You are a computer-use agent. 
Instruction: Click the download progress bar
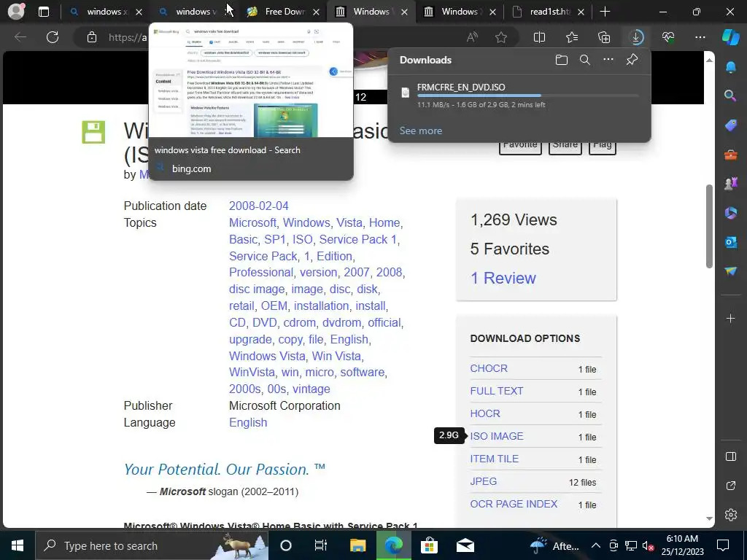528,96
